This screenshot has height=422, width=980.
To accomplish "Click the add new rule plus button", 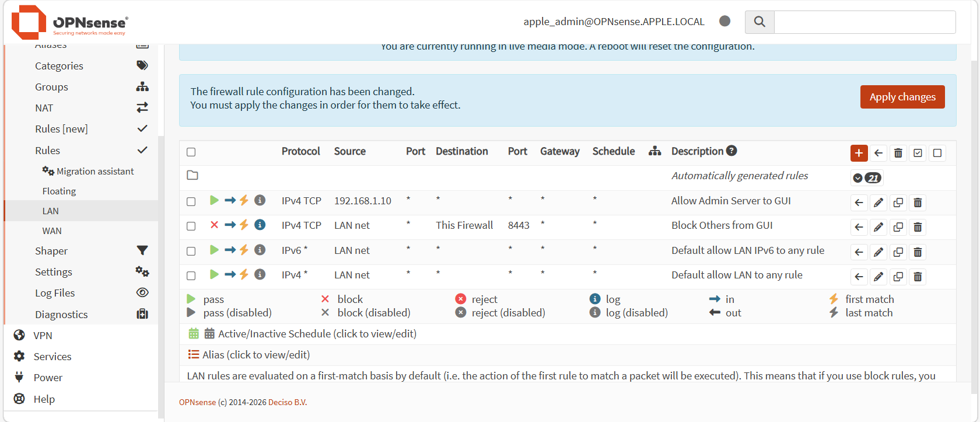I will pyautogui.click(x=859, y=153).
